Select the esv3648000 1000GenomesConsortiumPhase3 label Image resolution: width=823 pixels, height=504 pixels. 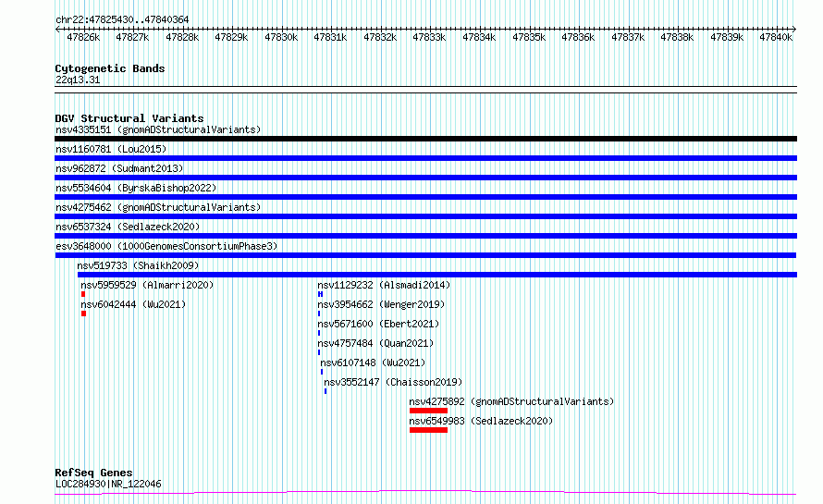(166, 246)
